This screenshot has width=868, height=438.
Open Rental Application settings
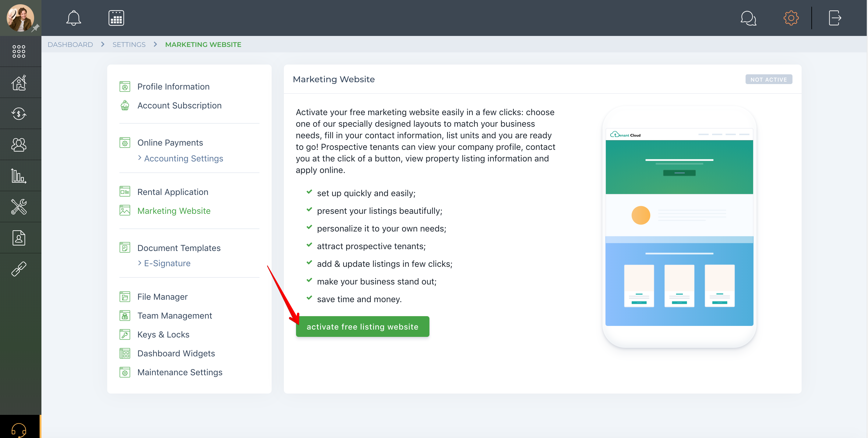[x=173, y=192]
